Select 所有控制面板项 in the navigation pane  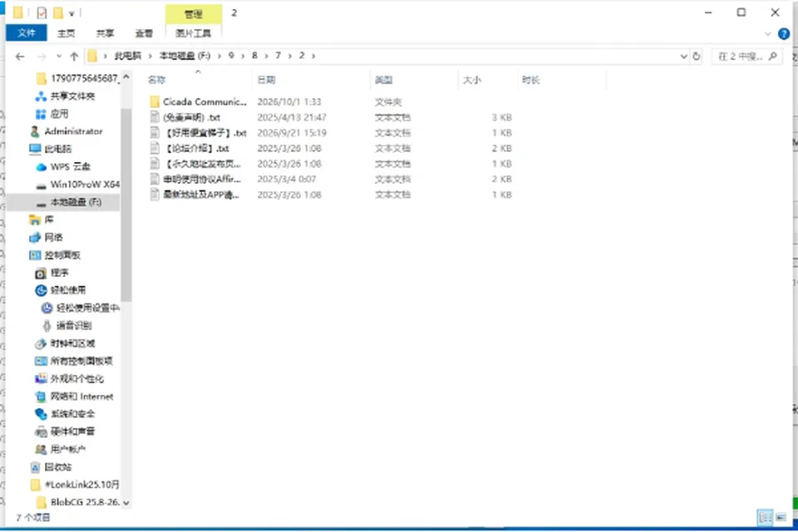pyautogui.click(x=81, y=361)
